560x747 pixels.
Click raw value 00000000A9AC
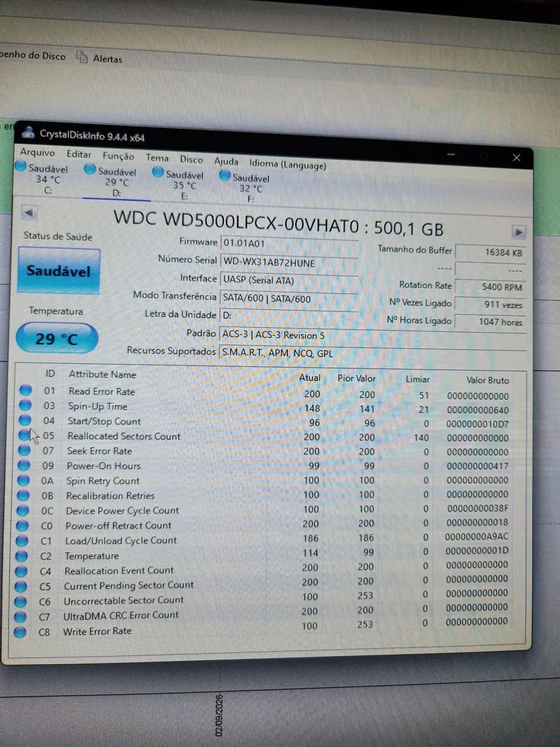coord(477,536)
